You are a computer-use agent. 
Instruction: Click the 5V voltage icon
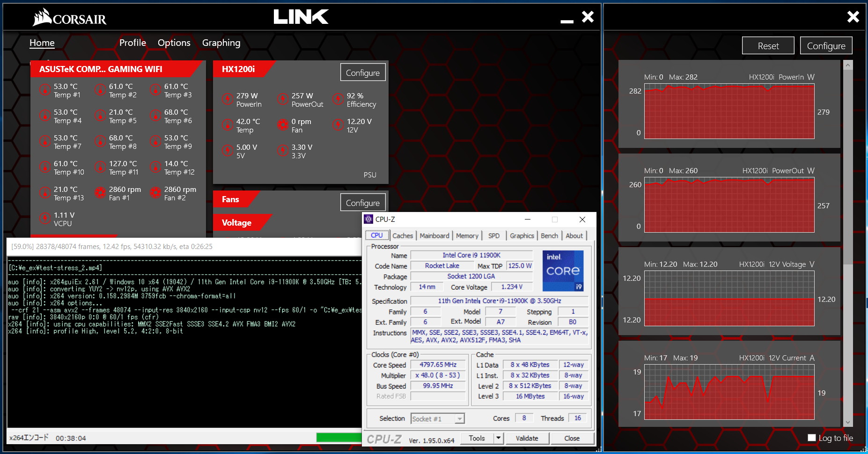pos(228,150)
